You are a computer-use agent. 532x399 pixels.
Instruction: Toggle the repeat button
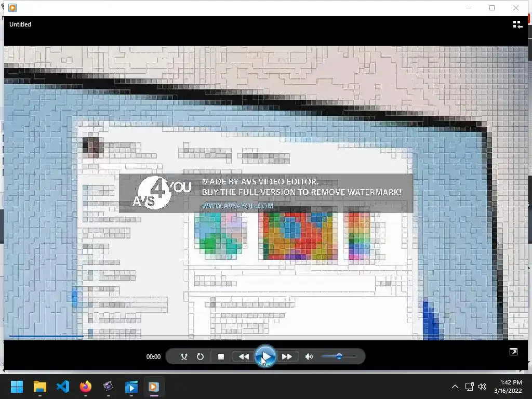[x=200, y=356]
